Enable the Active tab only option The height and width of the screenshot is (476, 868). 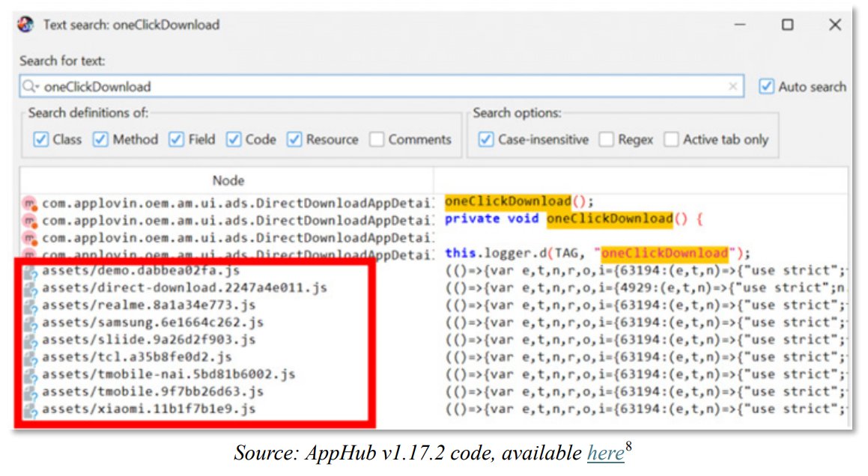671,139
